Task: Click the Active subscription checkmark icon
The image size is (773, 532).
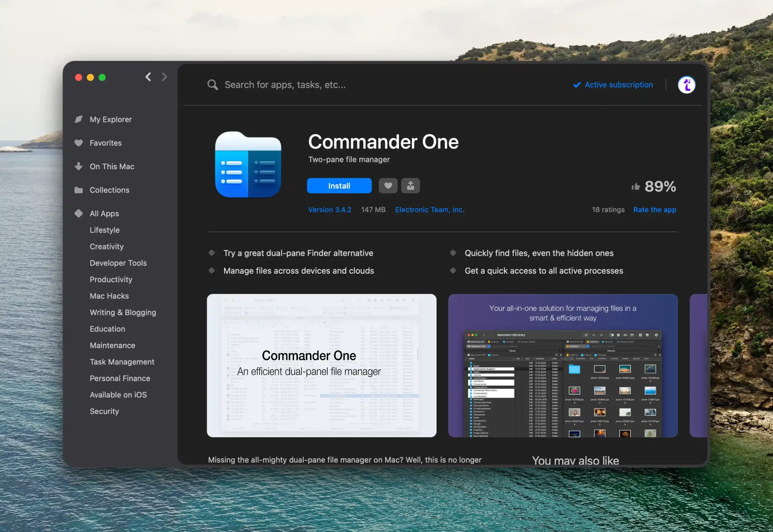Action: click(x=577, y=85)
